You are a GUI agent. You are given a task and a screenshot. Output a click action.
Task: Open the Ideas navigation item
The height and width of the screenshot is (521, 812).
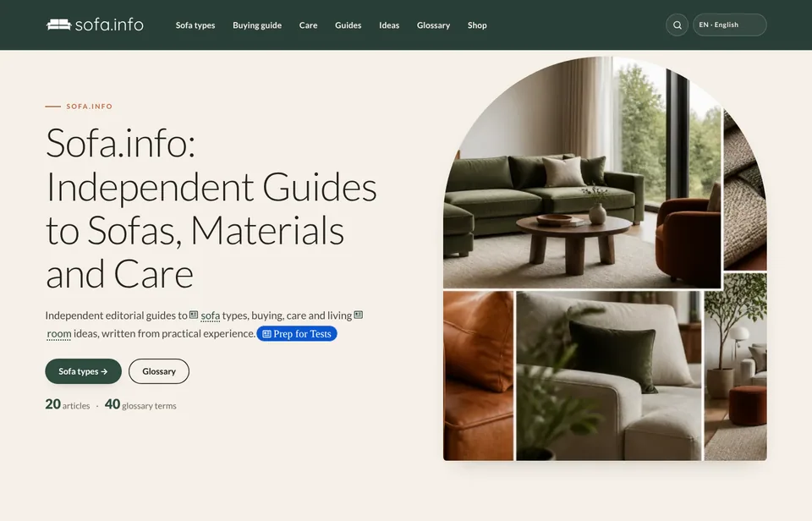(389, 25)
